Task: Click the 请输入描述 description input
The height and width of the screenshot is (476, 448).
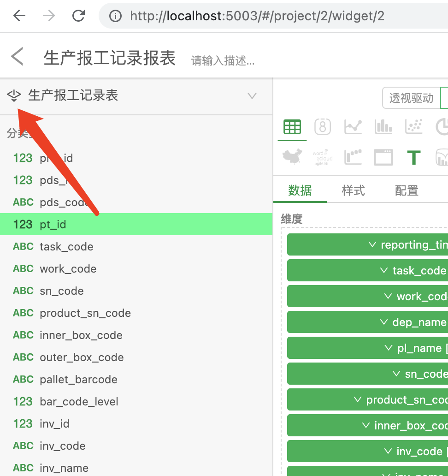Action: 223,60
